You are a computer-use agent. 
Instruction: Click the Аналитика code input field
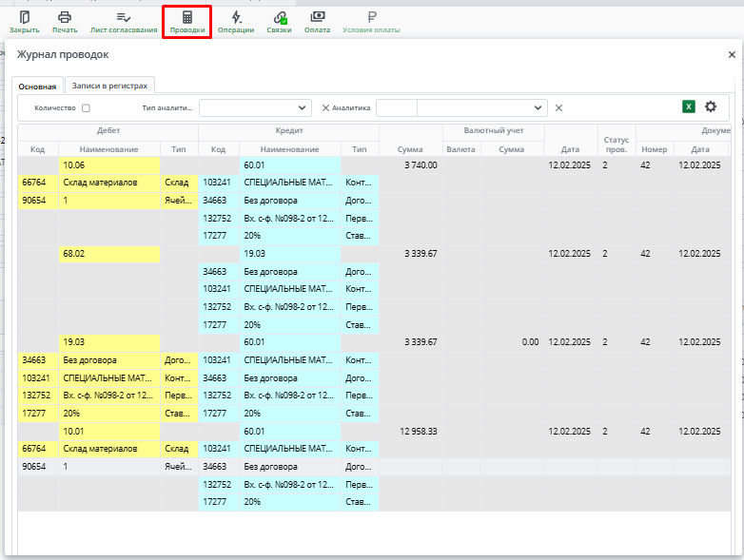[x=396, y=108]
